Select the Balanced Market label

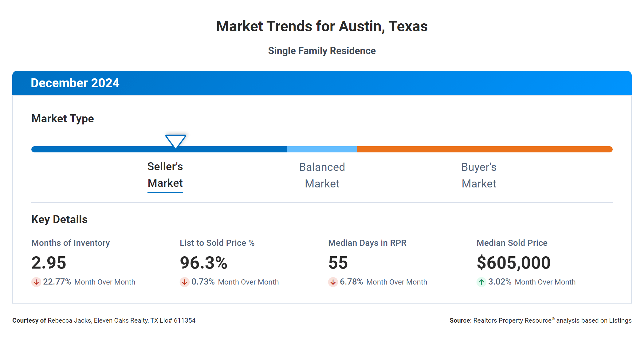click(322, 175)
